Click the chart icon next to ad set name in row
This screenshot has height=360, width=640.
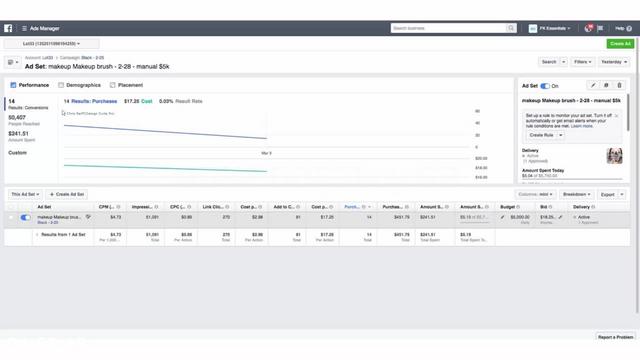[x=88, y=217]
